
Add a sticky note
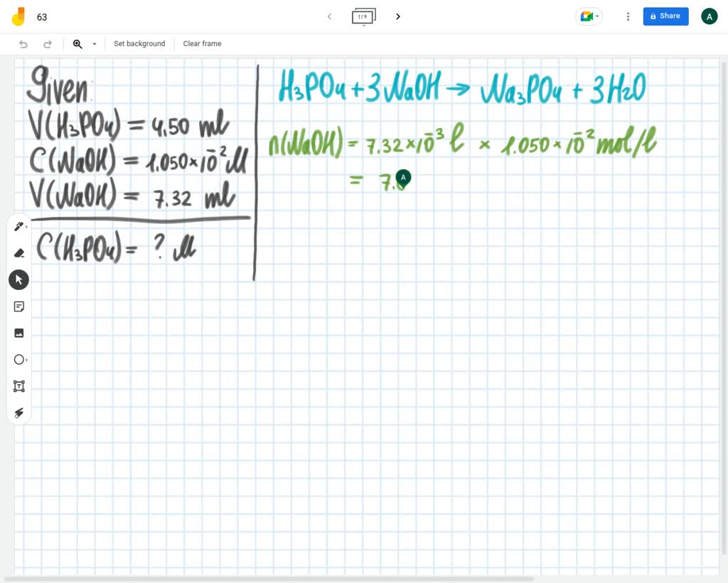coord(18,306)
